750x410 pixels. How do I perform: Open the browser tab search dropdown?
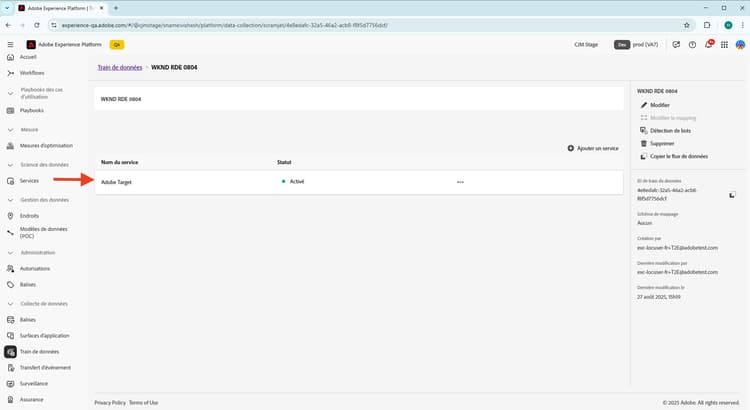(7, 8)
